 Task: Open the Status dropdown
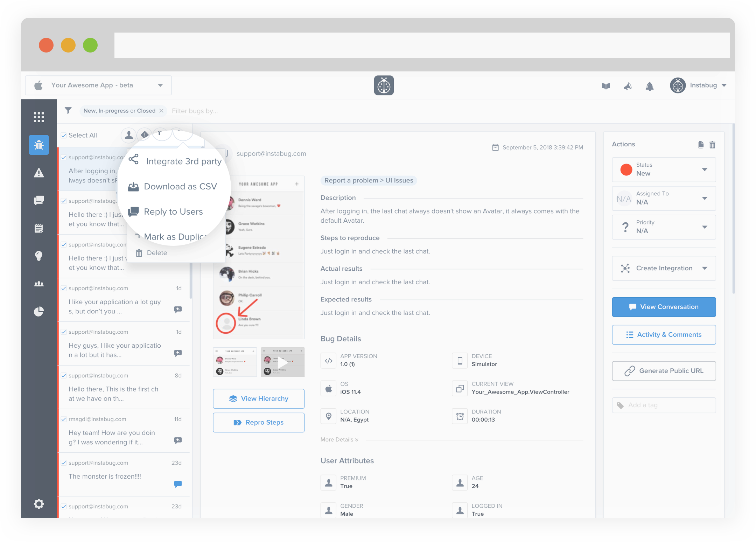tap(664, 169)
